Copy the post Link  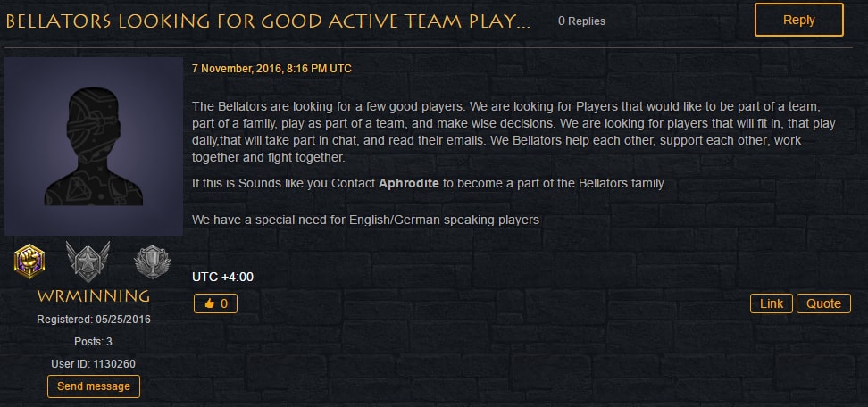(772, 303)
